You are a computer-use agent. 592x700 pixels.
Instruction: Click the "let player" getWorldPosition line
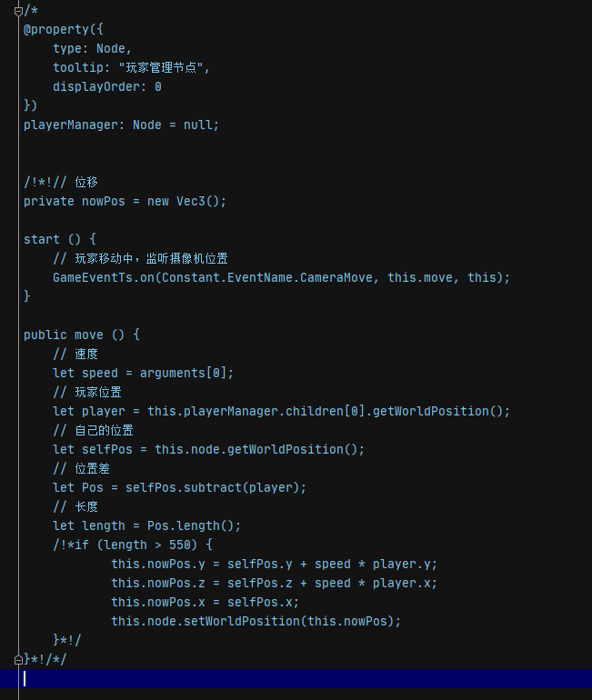coord(281,411)
